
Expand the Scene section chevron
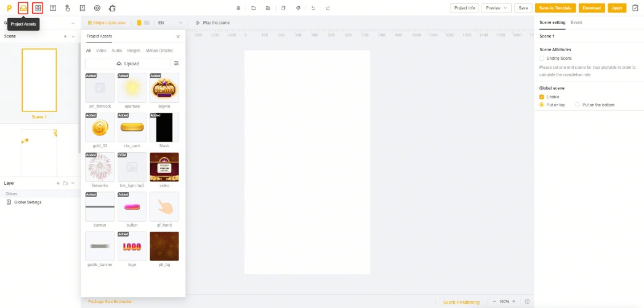click(x=73, y=36)
